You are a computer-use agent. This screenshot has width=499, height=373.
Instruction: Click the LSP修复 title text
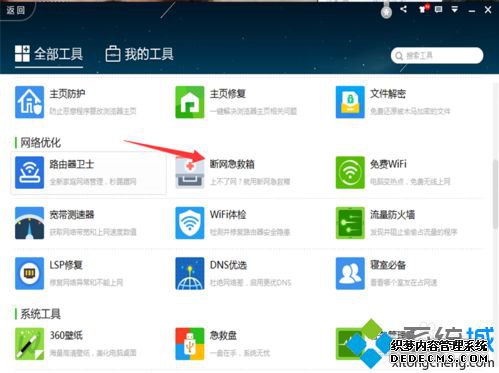(66, 265)
